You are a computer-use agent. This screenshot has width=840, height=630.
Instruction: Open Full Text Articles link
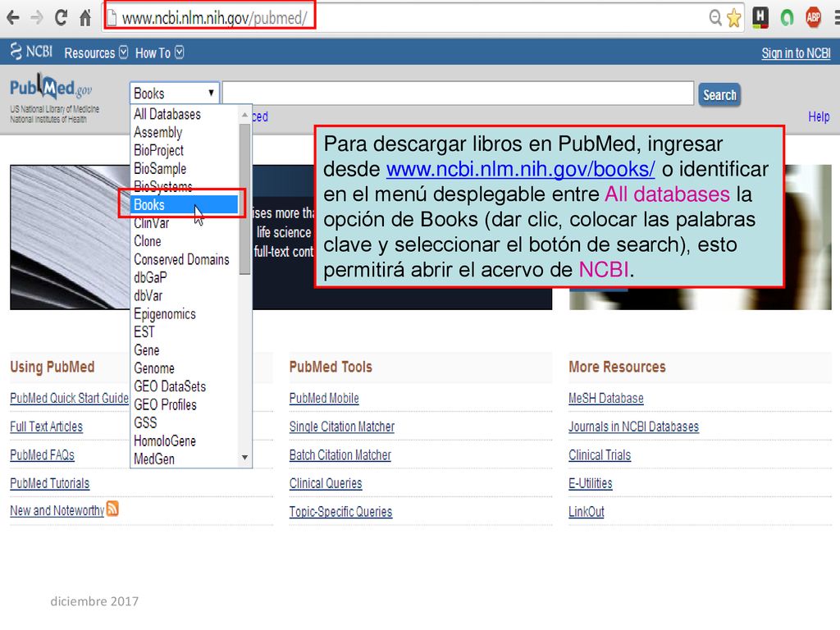pos(47,427)
